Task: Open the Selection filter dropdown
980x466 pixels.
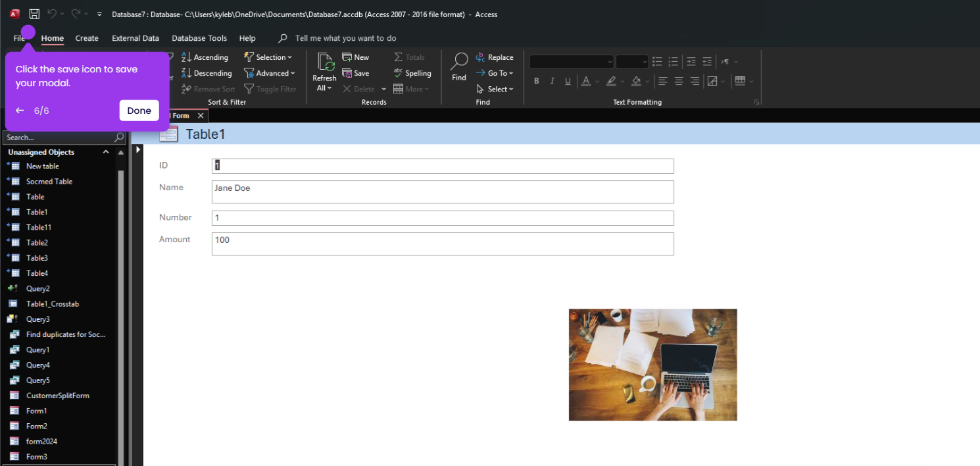Action: tap(268, 57)
